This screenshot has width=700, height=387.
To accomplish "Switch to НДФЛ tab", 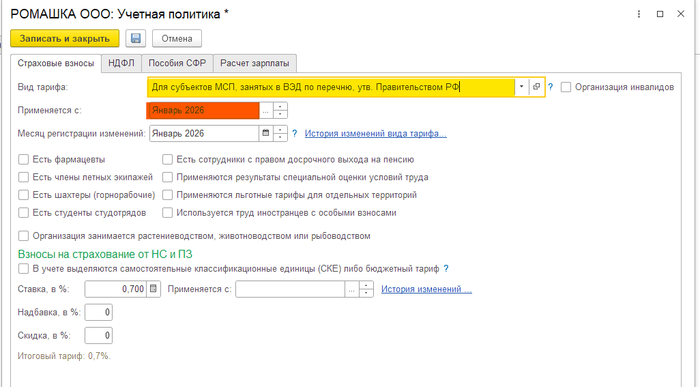I will click(x=121, y=63).
